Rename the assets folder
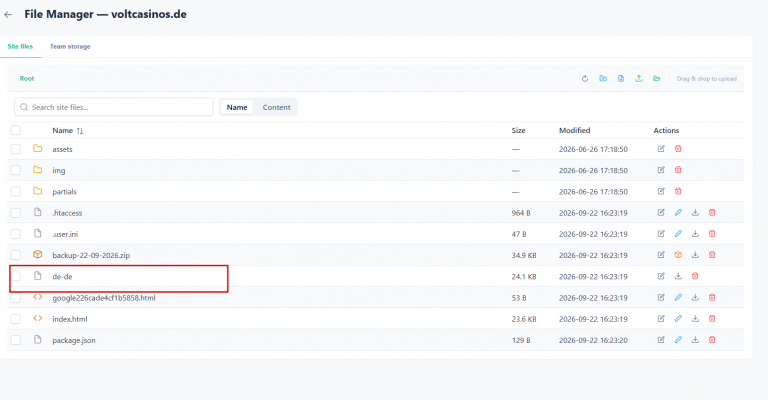 click(661, 149)
